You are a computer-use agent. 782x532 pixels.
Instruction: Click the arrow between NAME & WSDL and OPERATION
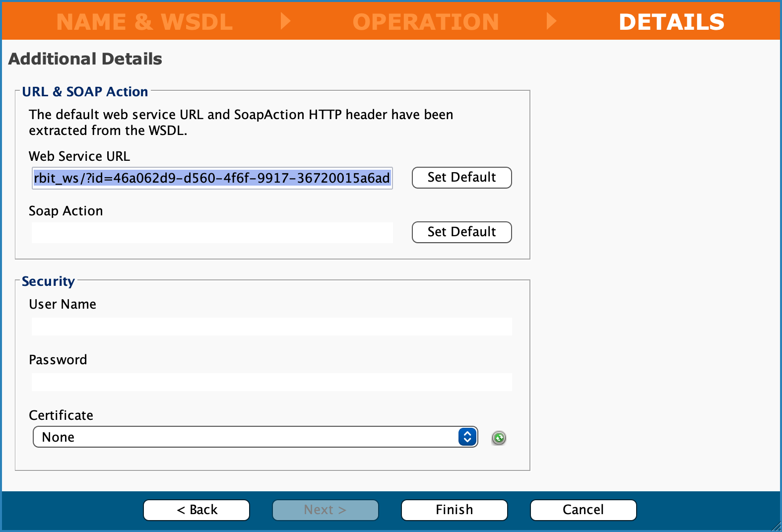pyautogui.click(x=285, y=21)
